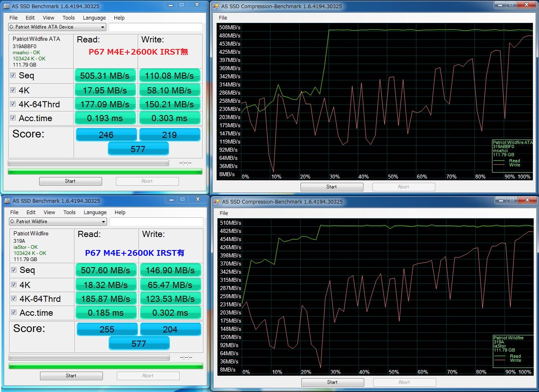Disable the 4K-64Thrd test in the iaStor benchmark window
Viewport: 539px width, 392px height.
(x=14, y=299)
